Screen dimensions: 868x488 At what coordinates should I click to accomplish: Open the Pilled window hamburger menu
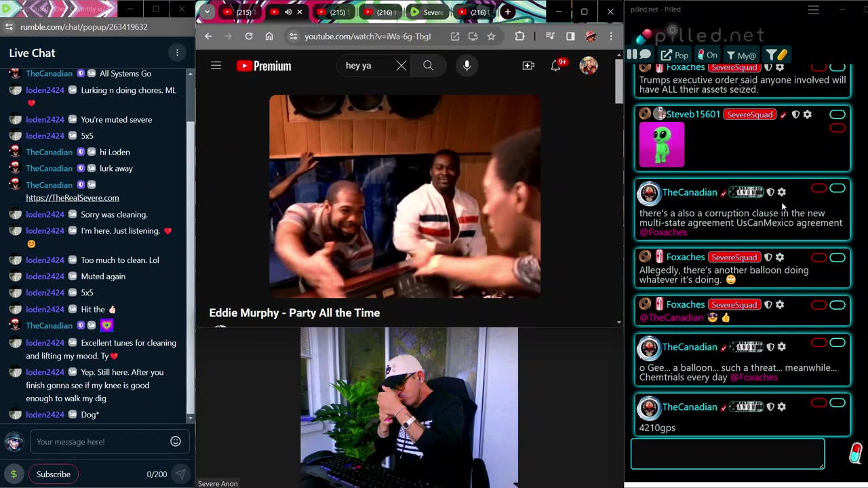click(814, 9)
